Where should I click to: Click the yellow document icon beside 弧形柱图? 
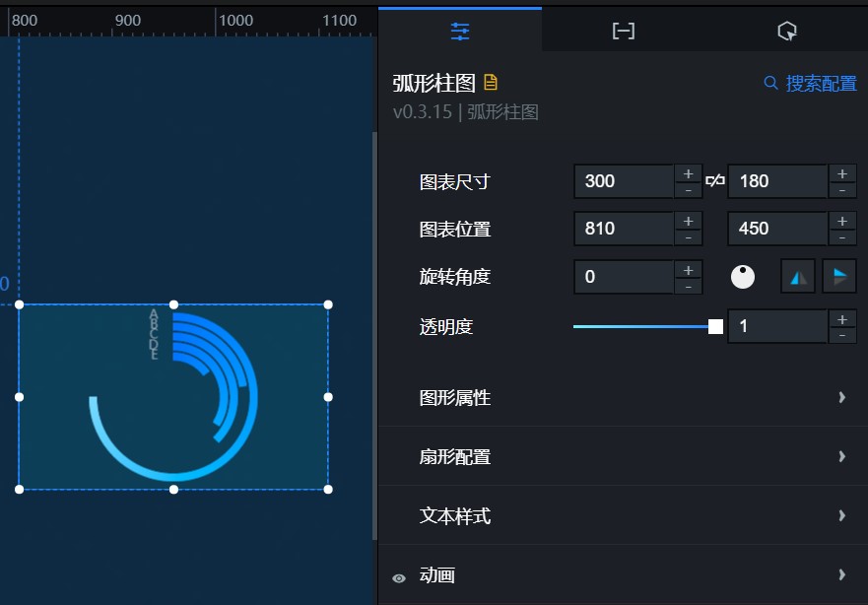click(491, 83)
